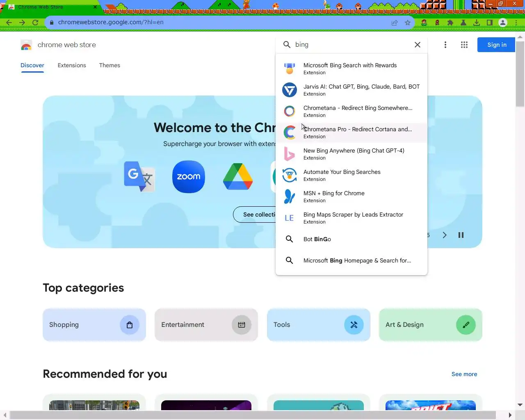Switch to the Discover tab

32,65
